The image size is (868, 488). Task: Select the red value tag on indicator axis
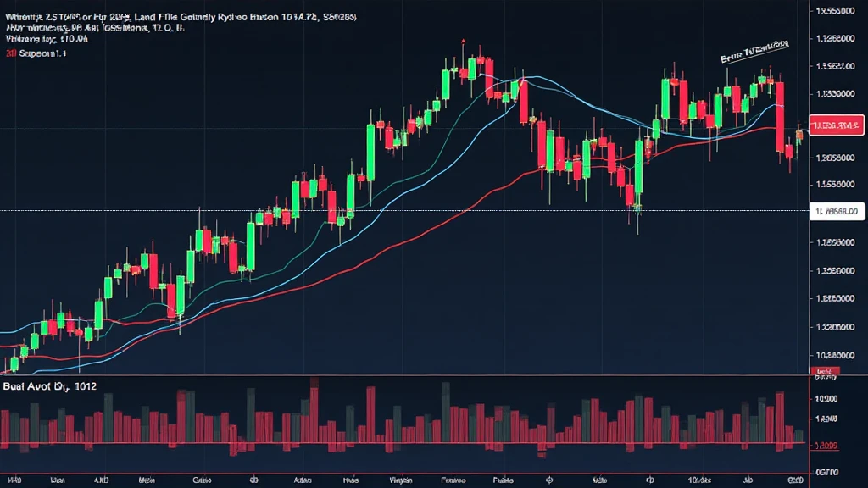point(825,445)
